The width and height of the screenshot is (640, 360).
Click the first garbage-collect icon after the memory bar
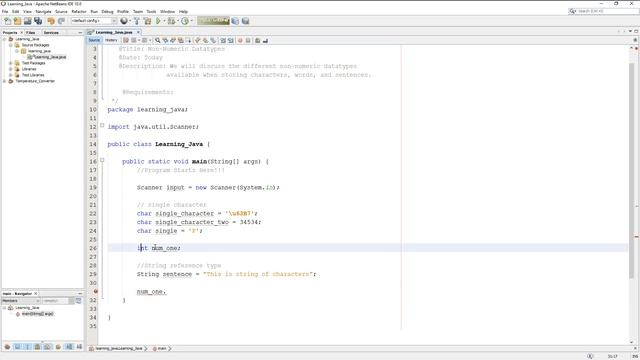235,21
